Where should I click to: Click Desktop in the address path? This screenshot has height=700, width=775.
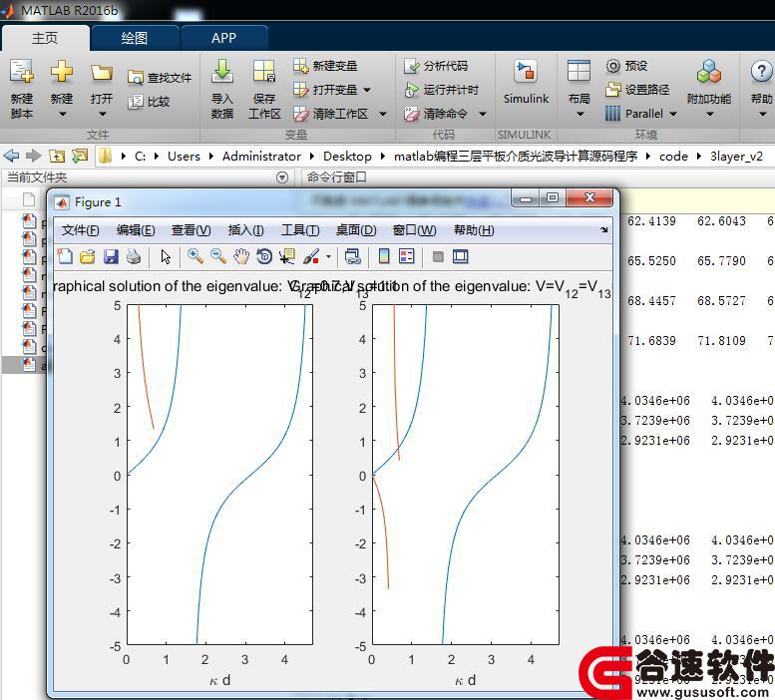(x=347, y=157)
